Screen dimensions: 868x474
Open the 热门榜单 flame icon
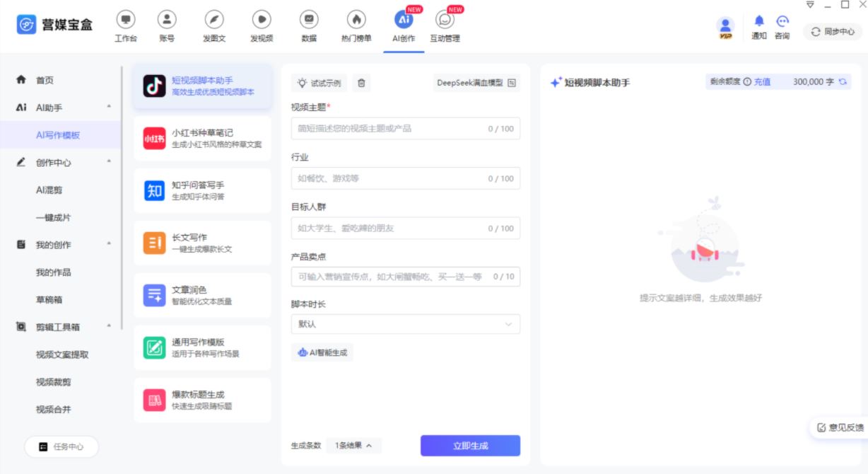pos(356,20)
